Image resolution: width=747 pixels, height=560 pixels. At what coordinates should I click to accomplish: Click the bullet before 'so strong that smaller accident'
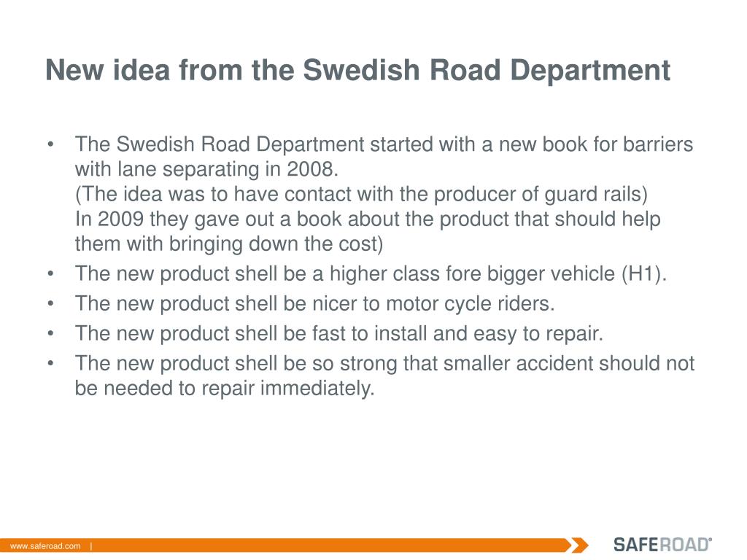coord(50,363)
